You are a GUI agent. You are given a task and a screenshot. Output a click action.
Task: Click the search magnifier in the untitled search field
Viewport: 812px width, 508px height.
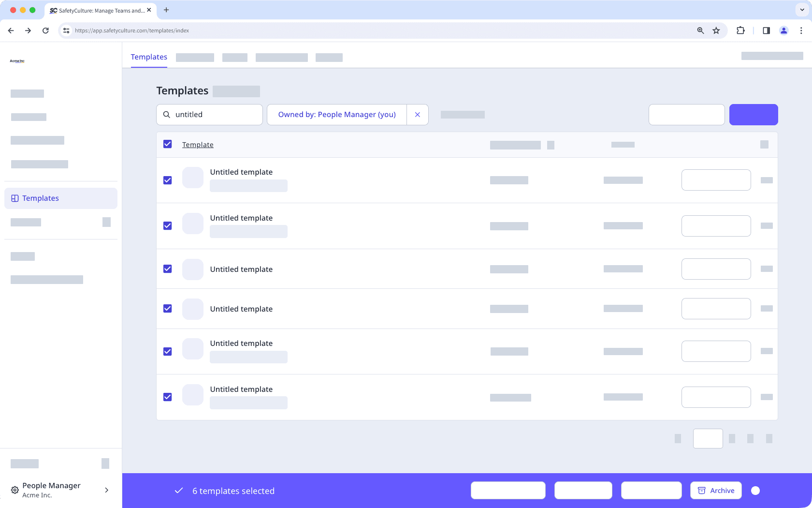pyautogui.click(x=167, y=114)
